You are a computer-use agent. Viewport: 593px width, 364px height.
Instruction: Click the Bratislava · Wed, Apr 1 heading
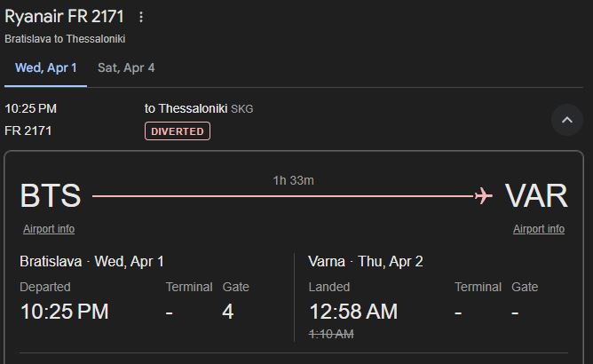tap(91, 261)
